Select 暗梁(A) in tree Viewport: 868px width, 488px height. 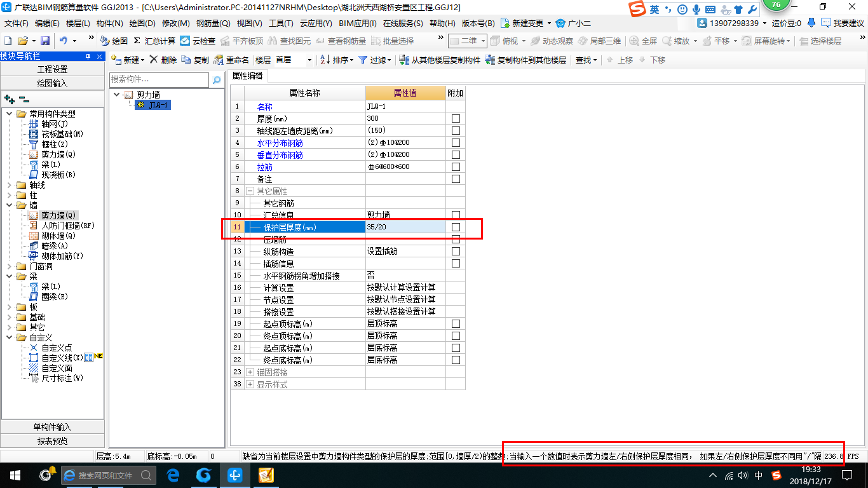(55, 246)
